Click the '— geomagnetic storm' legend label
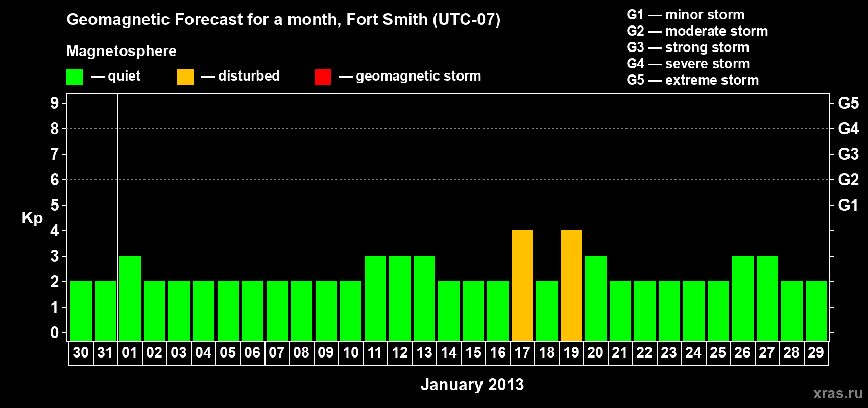The width and height of the screenshot is (868, 408). tap(410, 76)
